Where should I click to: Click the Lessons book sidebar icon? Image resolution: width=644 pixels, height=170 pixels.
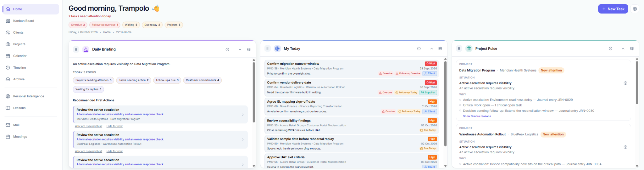(x=8, y=108)
